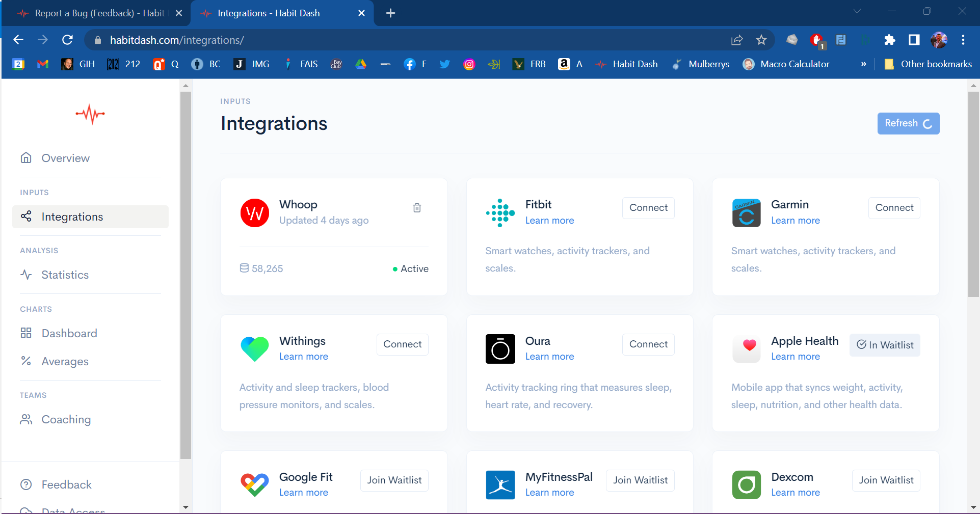Click the Whoop logo icon
The height and width of the screenshot is (514, 980).
255,213
